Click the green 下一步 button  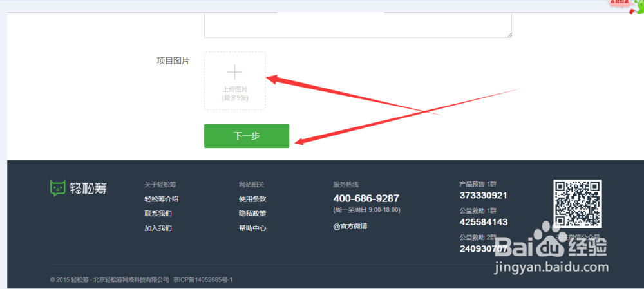[x=247, y=136]
